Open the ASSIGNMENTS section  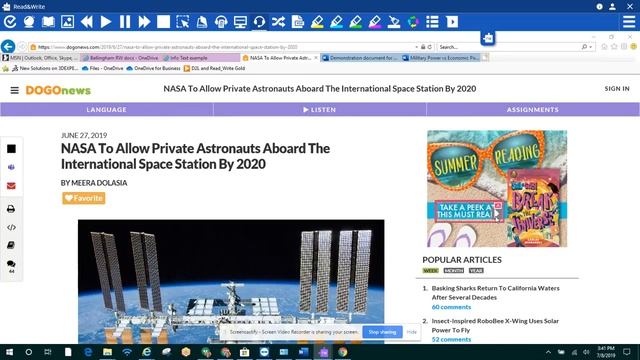533,109
